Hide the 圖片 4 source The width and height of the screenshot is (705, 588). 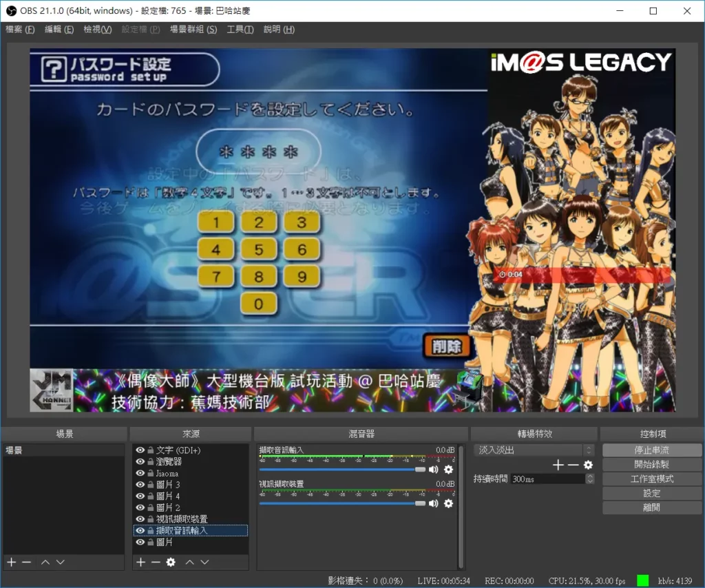point(140,496)
